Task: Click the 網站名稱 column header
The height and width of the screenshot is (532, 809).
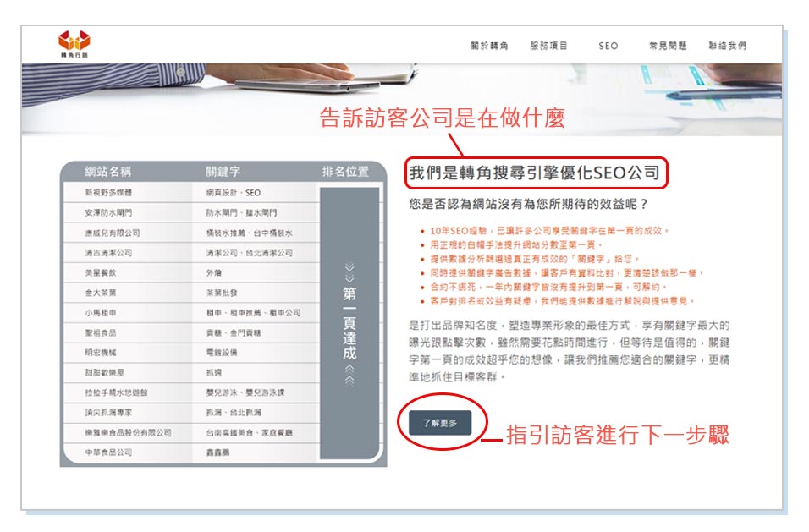Action: coord(108,172)
